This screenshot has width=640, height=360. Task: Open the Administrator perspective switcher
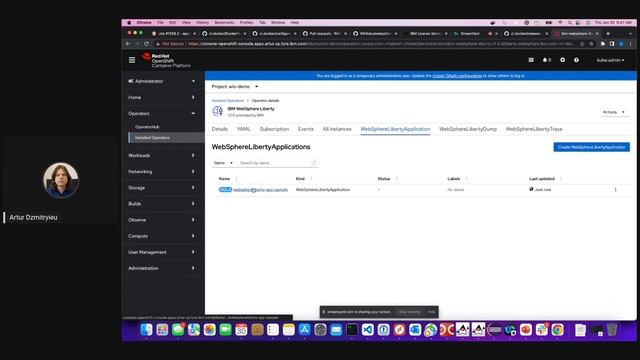pos(162,81)
